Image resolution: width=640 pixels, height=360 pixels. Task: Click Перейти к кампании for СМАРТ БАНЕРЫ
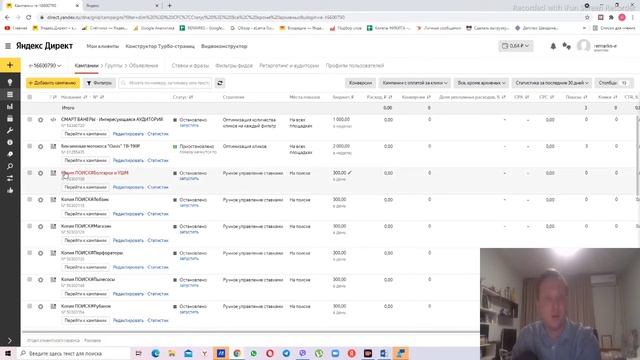pos(85,134)
